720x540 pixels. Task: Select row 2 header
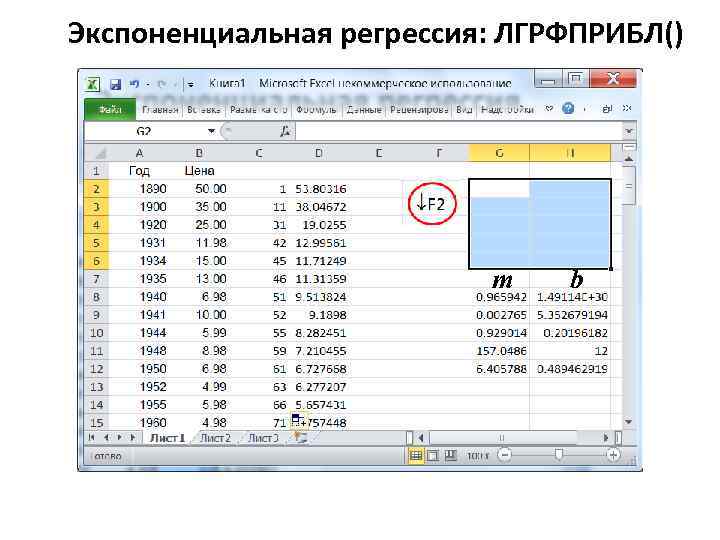point(97,189)
